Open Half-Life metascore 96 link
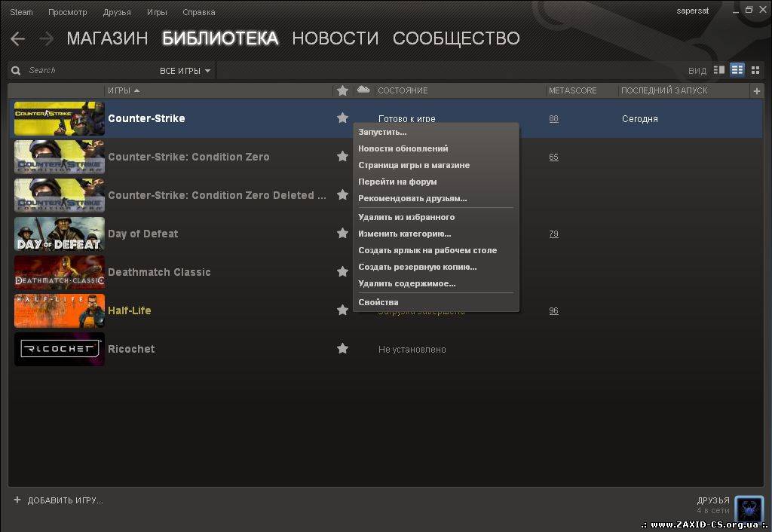 click(x=554, y=310)
